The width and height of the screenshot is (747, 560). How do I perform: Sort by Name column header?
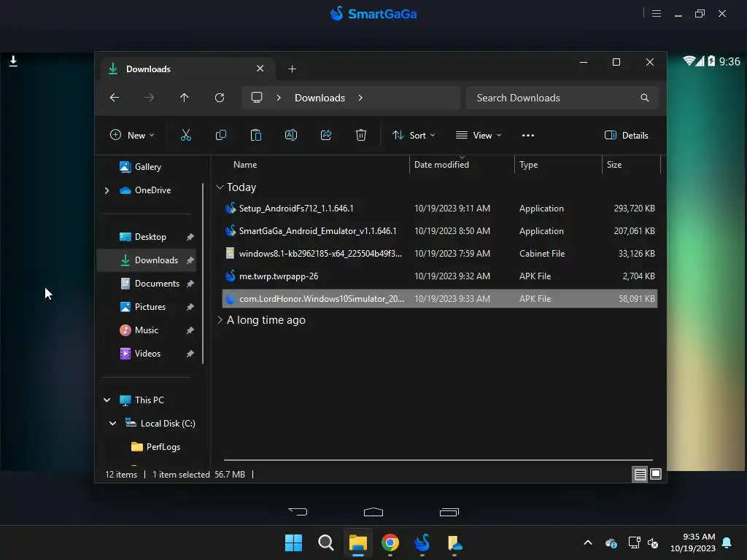(245, 165)
